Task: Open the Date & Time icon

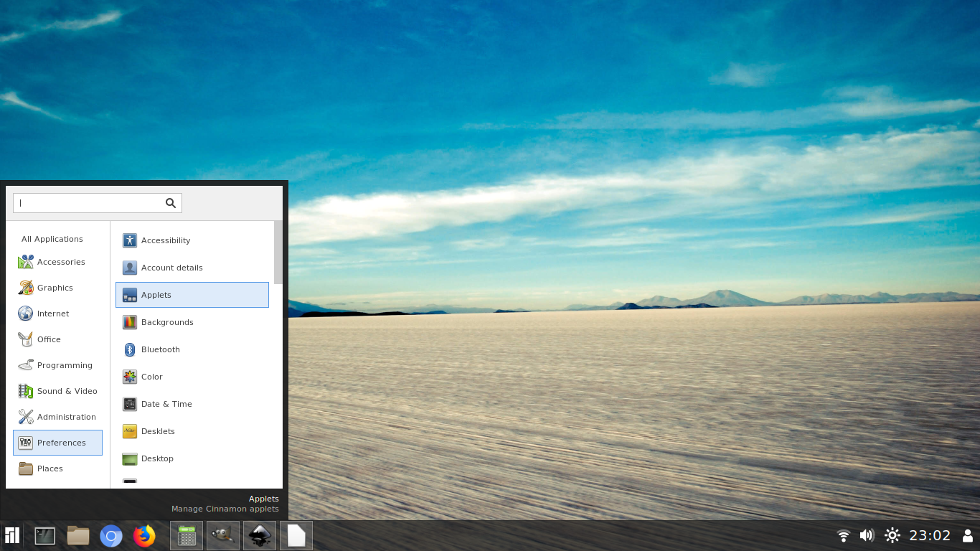Action: (129, 404)
